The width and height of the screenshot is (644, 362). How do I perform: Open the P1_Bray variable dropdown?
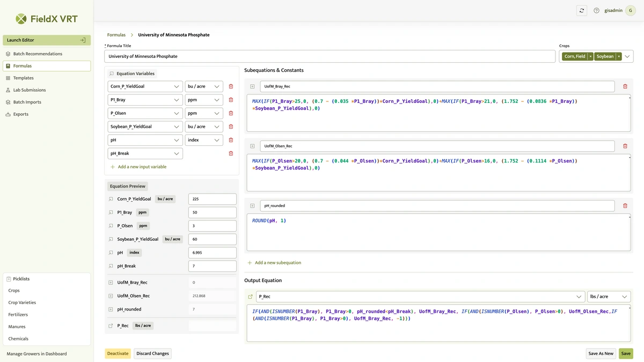[x=145, y=100]
